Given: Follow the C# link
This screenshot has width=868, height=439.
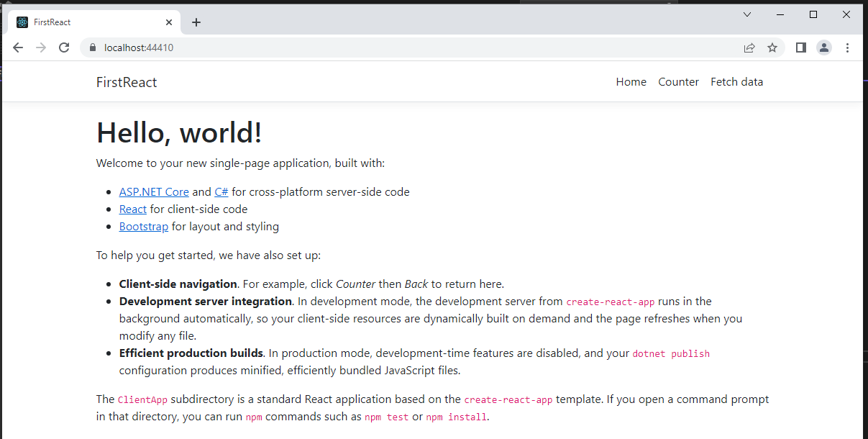Looking at the screenshot, I should pos(221,192).
